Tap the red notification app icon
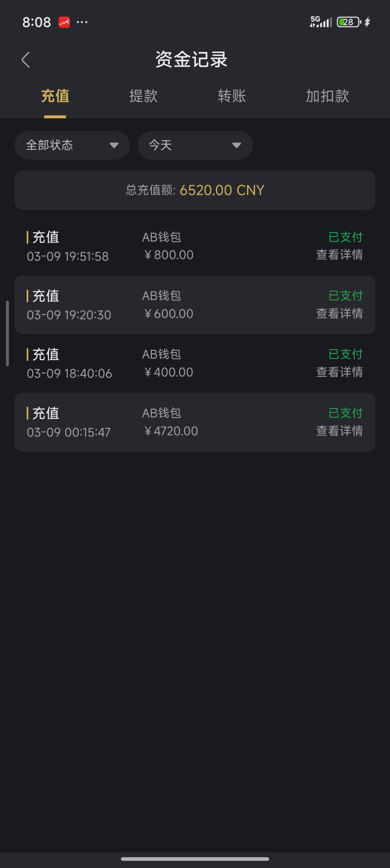The width and height of the screenshot is (390, 868). click(64, 22)
